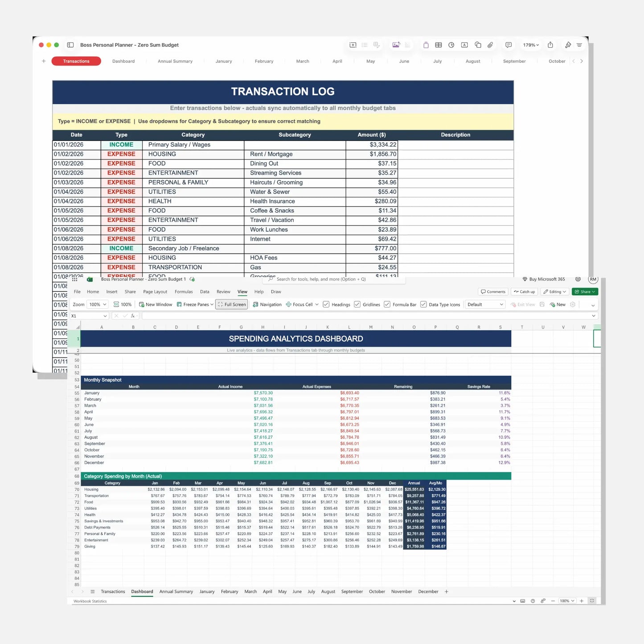Add a new sheet with plus in Numbers
644x644 pixels.
point(44,61)
